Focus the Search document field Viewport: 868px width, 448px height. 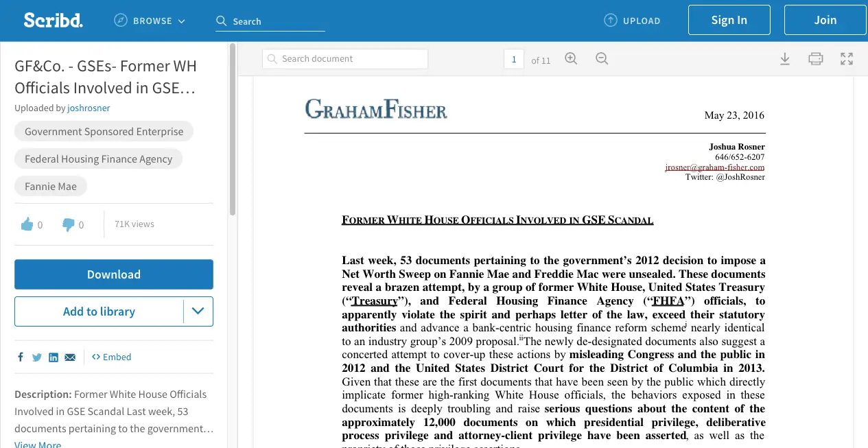click(x=344, y=59)
